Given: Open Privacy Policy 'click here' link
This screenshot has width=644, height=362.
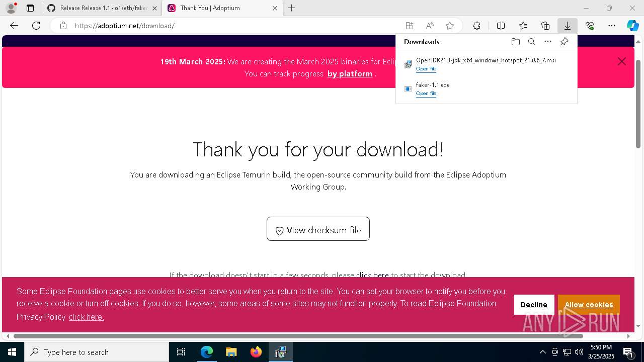Looking at the screenshot, I should (86, 317).
